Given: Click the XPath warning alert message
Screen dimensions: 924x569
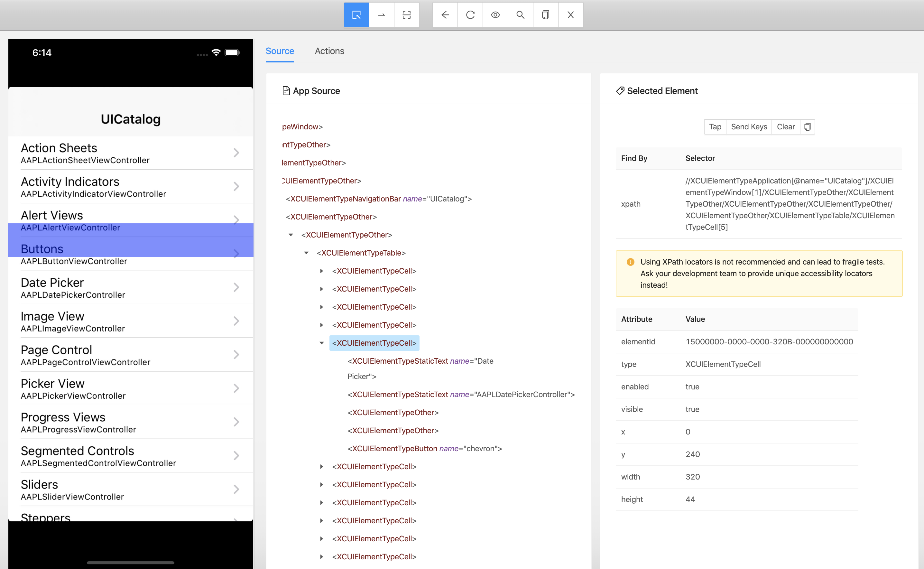Looking at the screenshot, I should (x=759, y=274).
